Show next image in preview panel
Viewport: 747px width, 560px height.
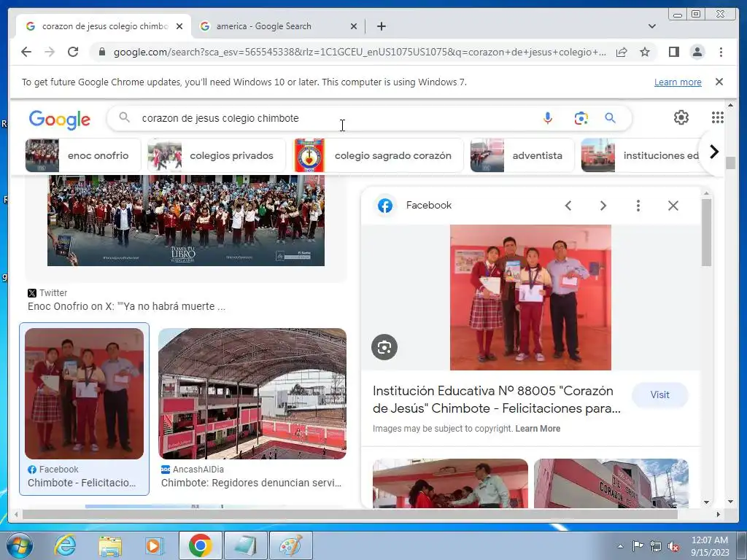[603, 205]
